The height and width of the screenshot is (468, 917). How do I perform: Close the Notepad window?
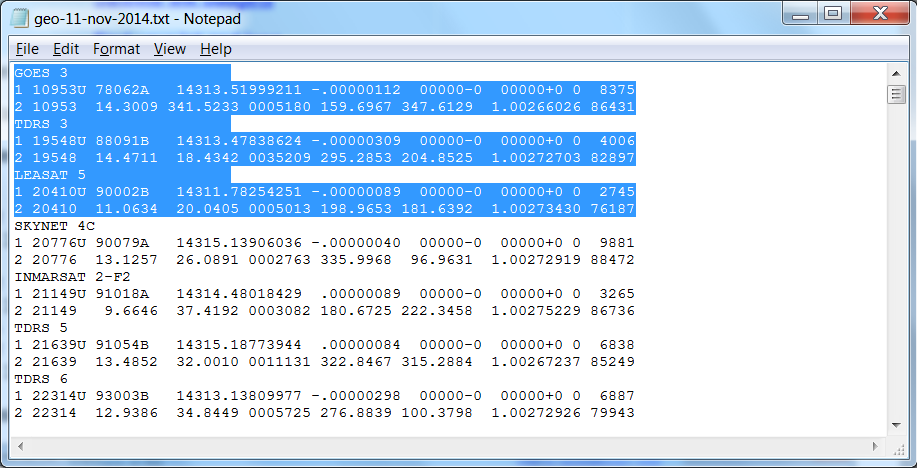click(x=879, y=14)
